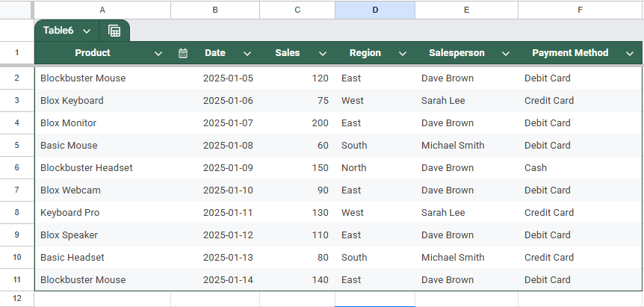Select Debit Card cell in row 2

pyautogui.click(x=580, y=78)
